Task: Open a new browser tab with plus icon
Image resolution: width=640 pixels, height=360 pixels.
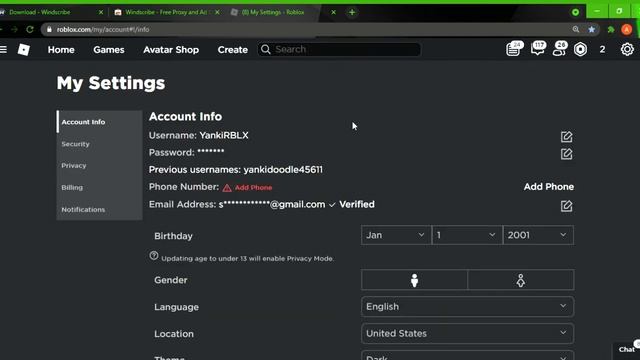Action: (x=352, y=12)
